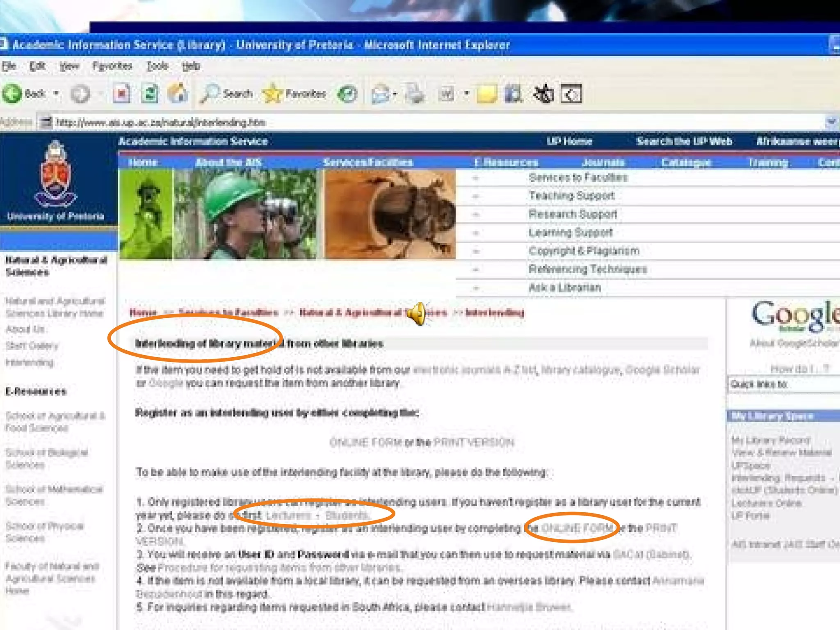Image resolution: width=840 pixels, height=630 pixels.
Task: Click the centered ONLINE FORM link
Action: [365, 442]
